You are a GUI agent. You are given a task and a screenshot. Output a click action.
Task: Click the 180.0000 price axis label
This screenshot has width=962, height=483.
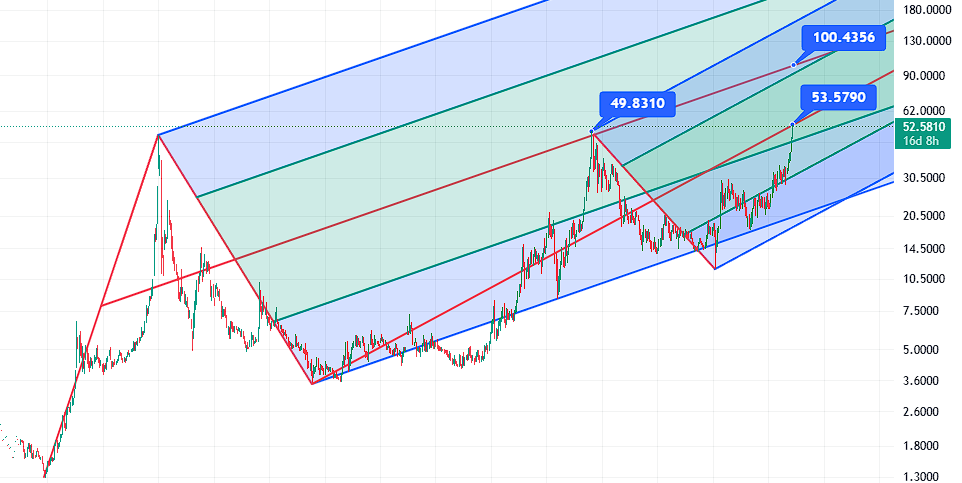point(927,10)
